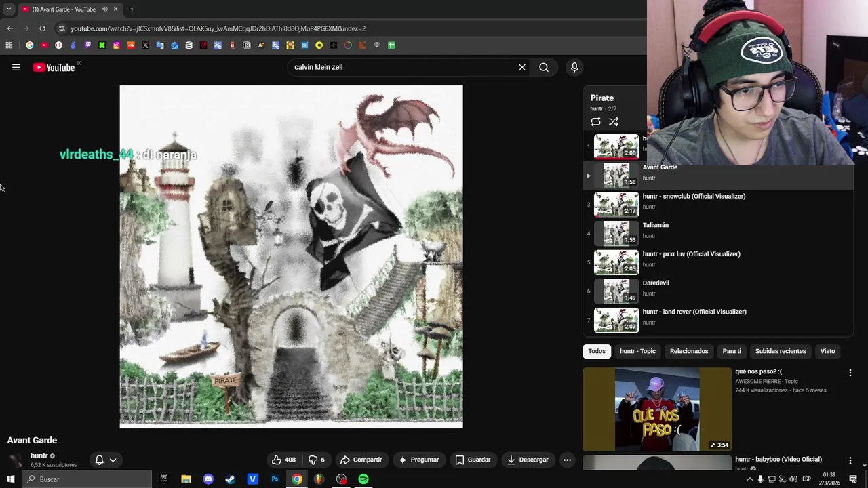Play the first playlist video (2:00)
This screenshot has height=488, width=868.
(x=616, y=146)
